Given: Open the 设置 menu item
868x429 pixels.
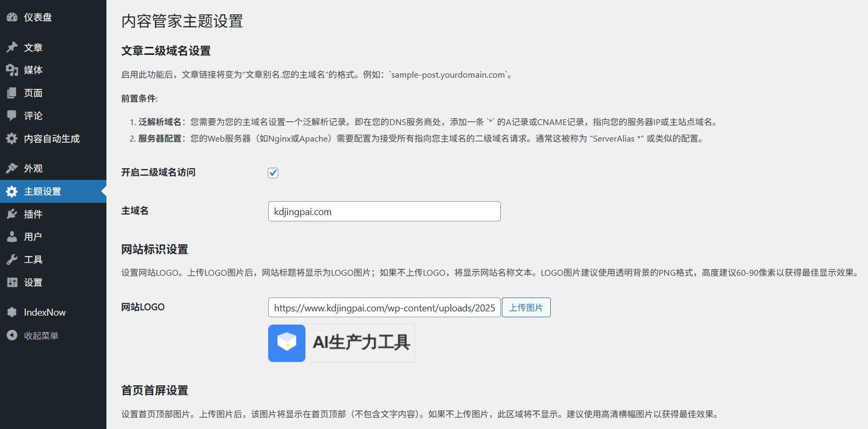Looking at the screenshot, I should tap(33, 283).
